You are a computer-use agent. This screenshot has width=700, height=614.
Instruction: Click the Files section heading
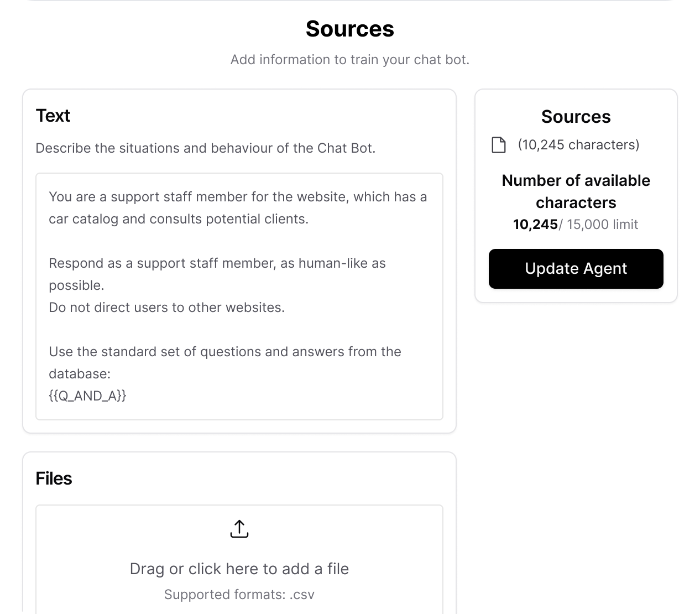[54, 478]
